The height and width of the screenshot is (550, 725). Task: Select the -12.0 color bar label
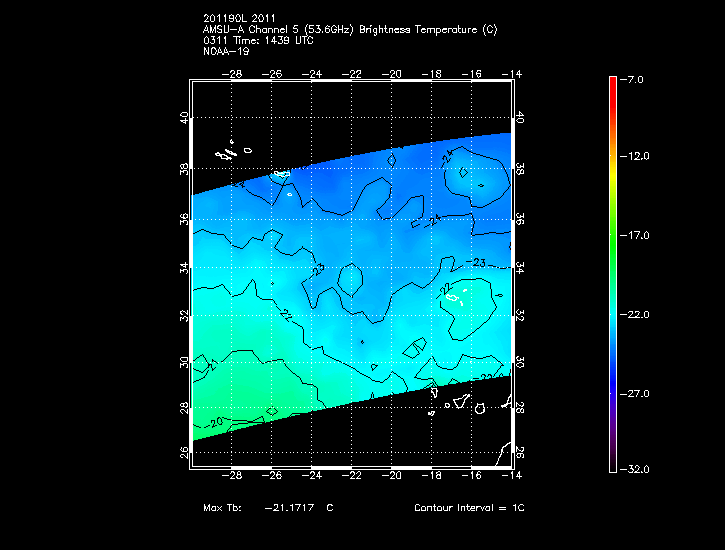pos(637,157)
